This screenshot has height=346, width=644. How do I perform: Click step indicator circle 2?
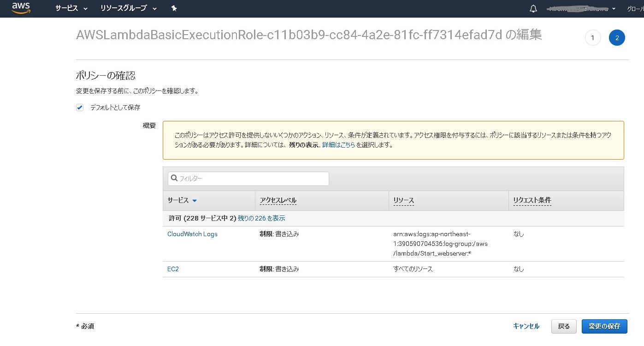617,37
